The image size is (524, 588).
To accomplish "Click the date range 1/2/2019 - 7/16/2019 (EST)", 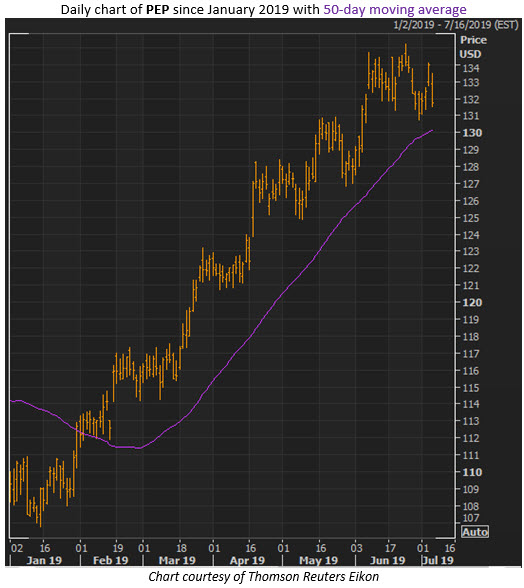I will [455, 25].
